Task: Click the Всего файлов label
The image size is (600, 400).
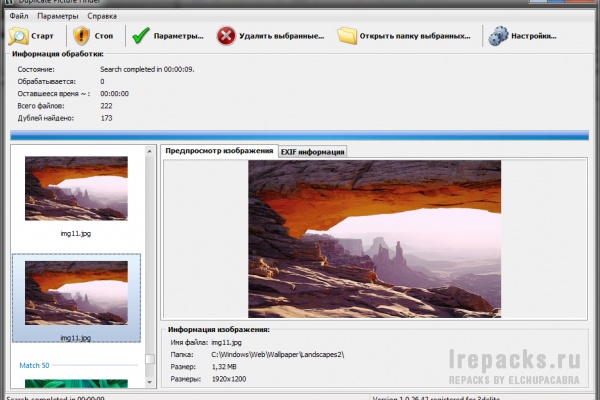Action: click(41, 106)
